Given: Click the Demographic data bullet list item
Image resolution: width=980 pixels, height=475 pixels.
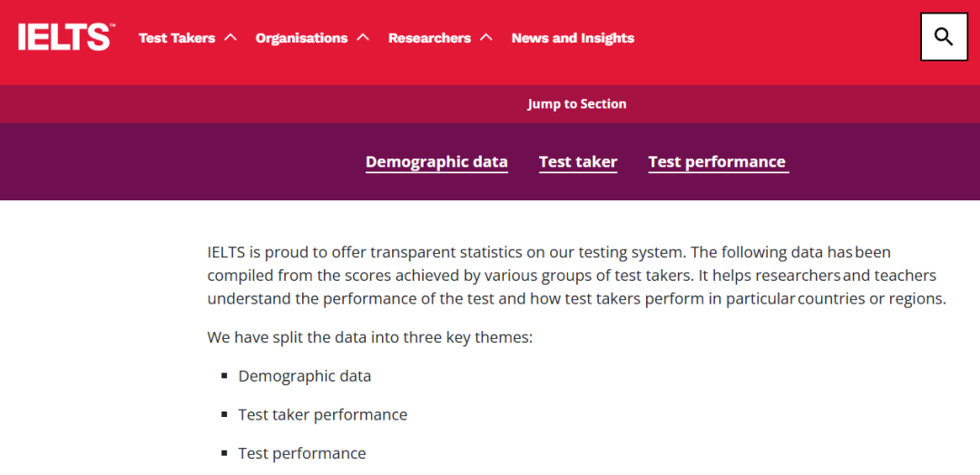Looking at the screenshot, I should 305,375.
